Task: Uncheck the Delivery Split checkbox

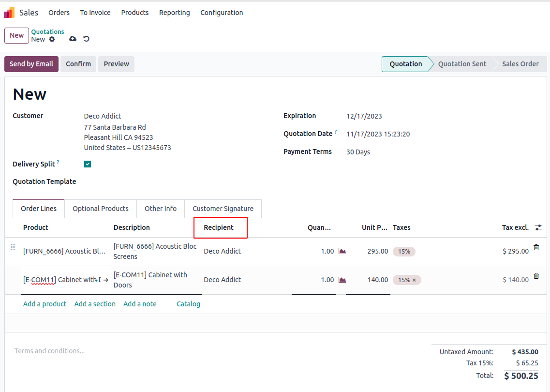Action: point(88,164)
